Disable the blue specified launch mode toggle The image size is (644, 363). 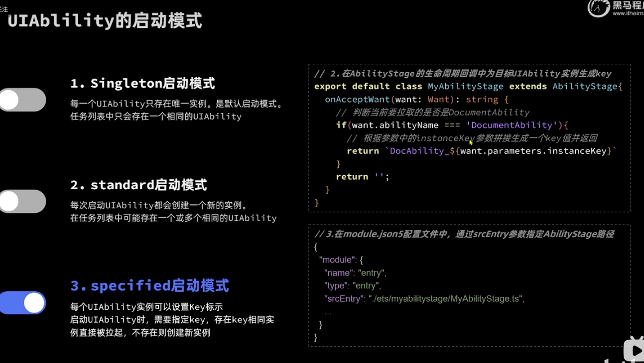(x=23, y=303)
